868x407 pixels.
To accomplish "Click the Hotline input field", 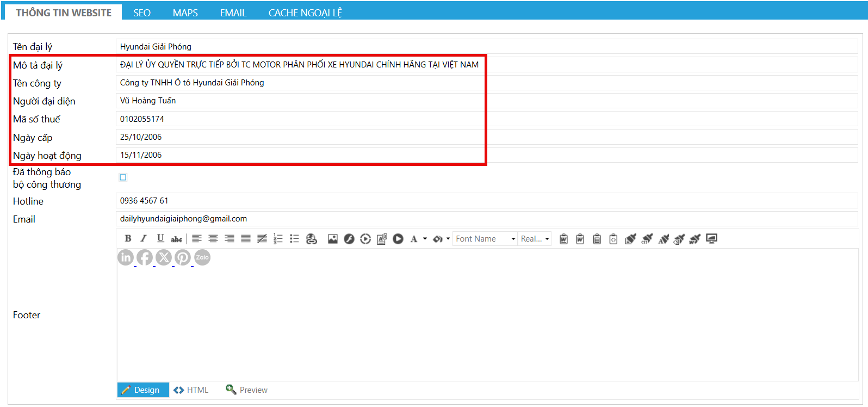I will tap(486, 201).
